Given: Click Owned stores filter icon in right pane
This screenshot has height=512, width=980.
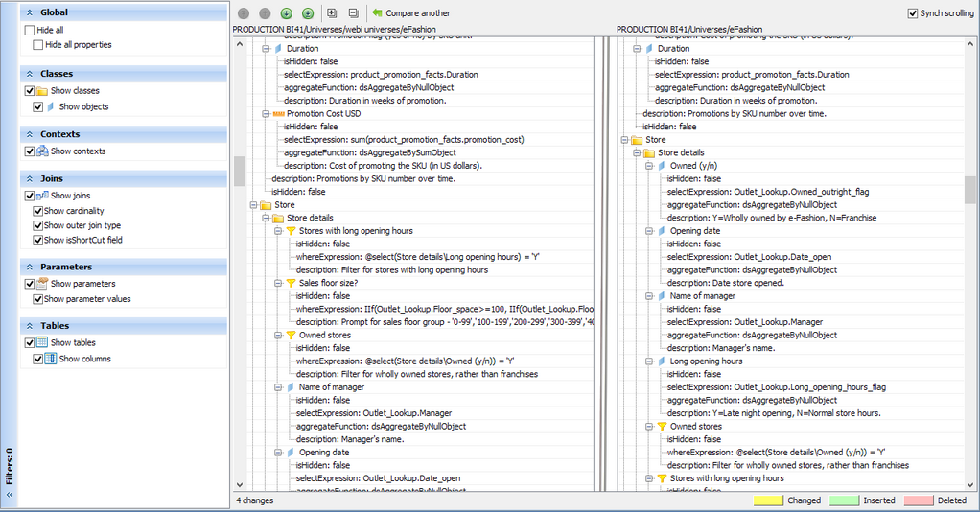Looking at the screenshot, I should [x=662, y=427].
